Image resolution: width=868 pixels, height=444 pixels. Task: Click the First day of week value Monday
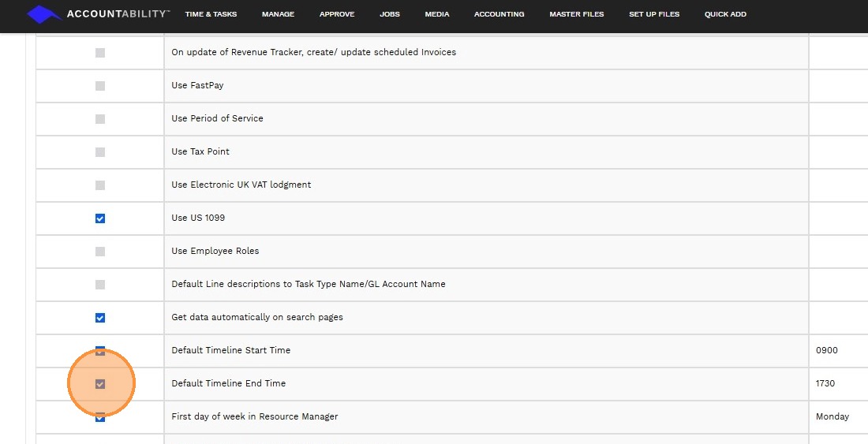click(832, 416)
